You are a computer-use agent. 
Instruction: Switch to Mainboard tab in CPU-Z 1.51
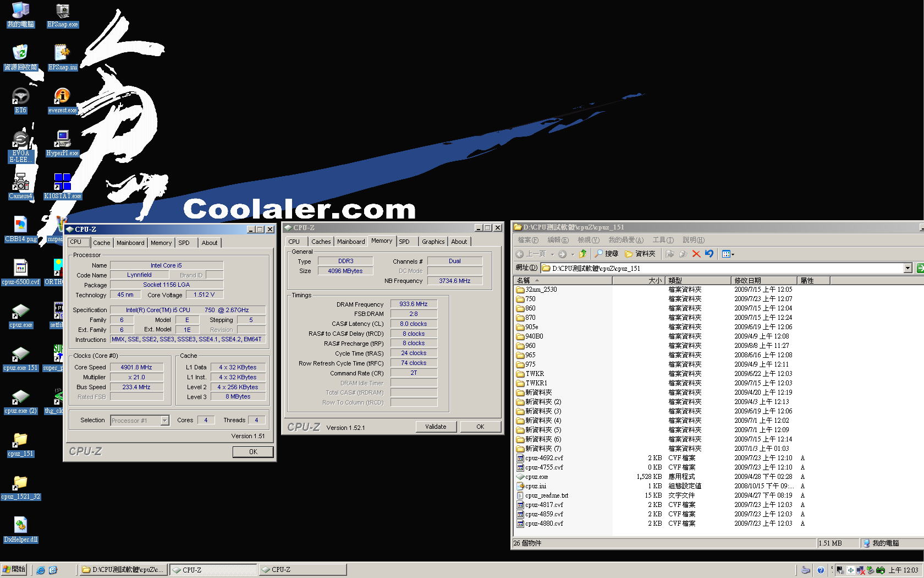click(130, 243)
